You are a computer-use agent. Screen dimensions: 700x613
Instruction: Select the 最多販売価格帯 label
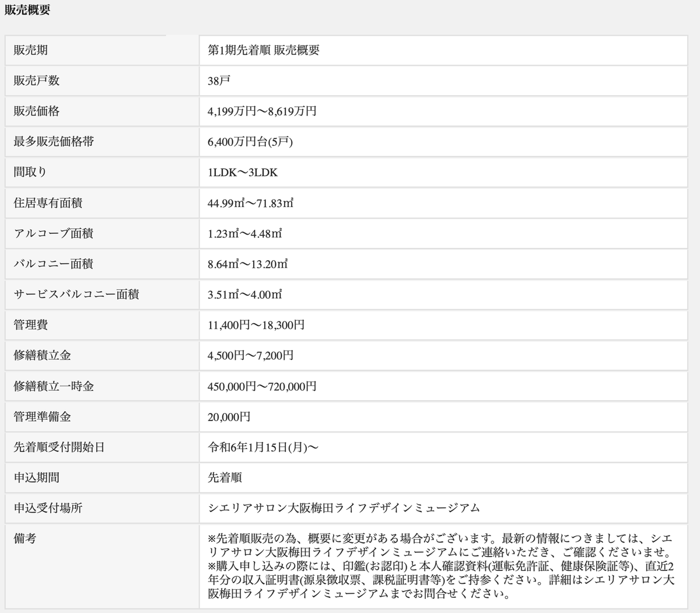tap(54, 142)
